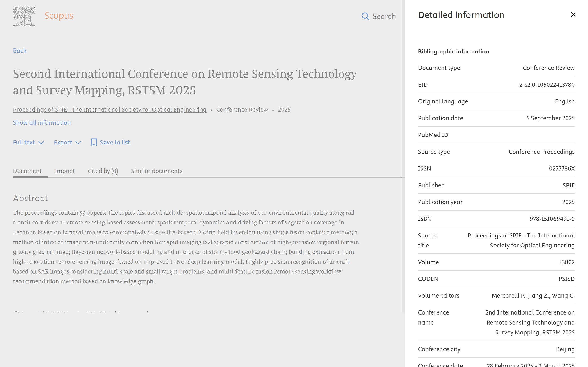
Task: Click the Detailed information panel heading
Action: pos(461,15)
